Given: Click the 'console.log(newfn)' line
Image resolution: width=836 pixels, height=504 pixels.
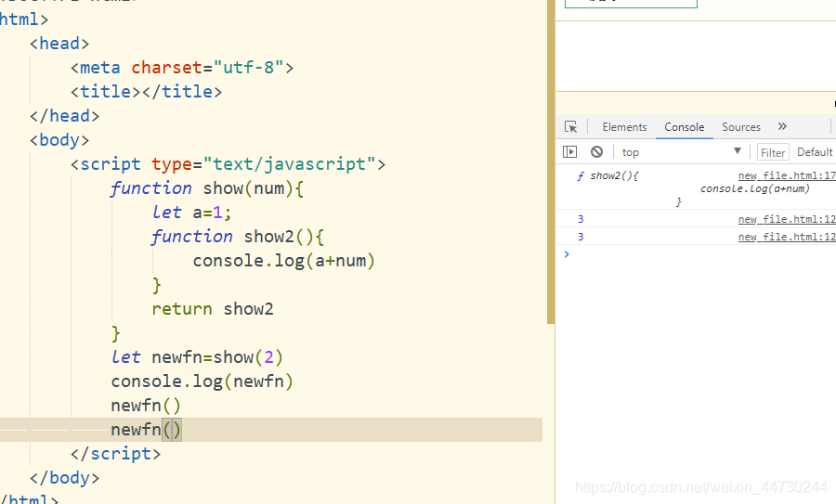Looking at the screenshot, I should (202, 381).
